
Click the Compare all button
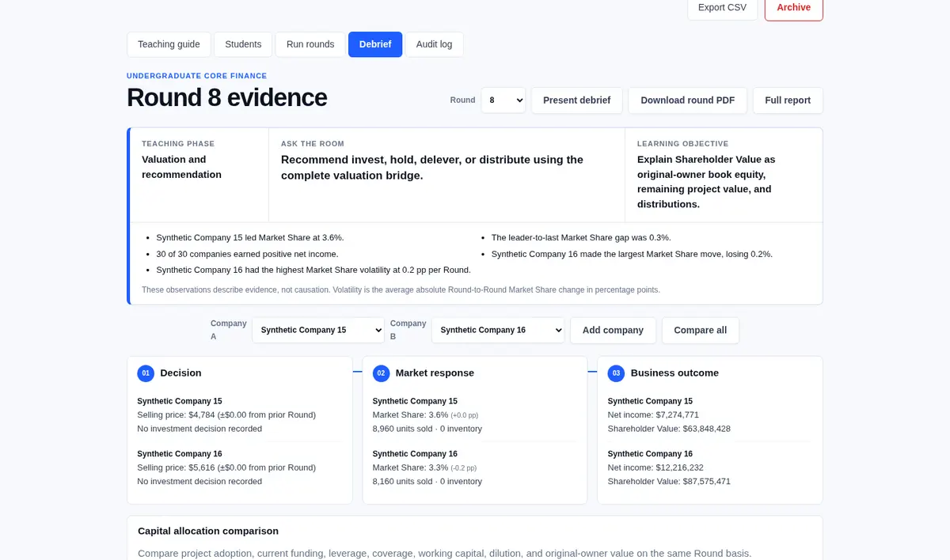coord(701,330)
